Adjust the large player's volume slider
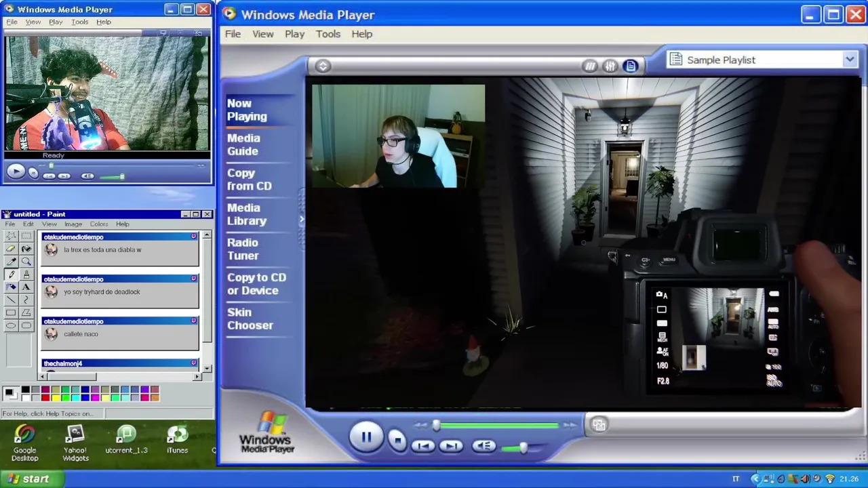 click(x=523, y=448)
